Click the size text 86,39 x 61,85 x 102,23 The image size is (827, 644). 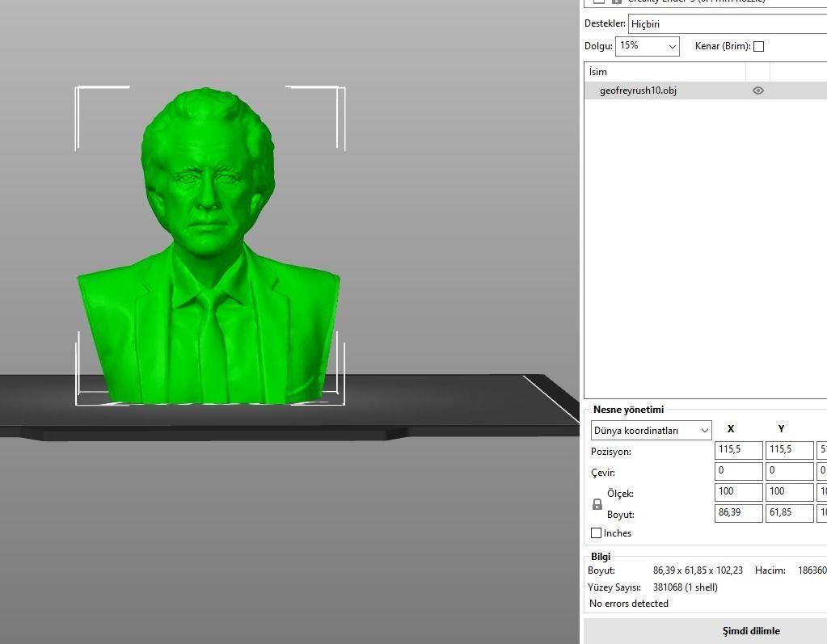pyautogui.click(x=698, y=570)
